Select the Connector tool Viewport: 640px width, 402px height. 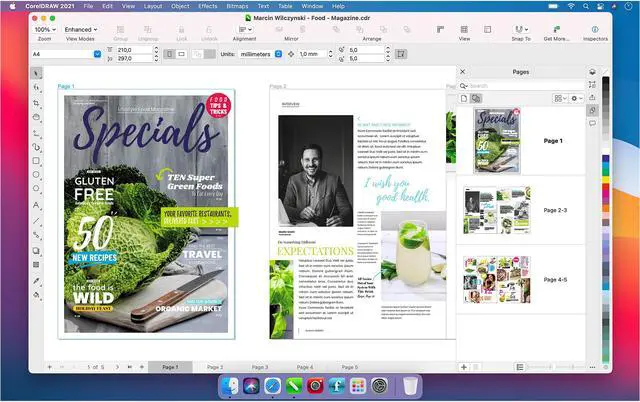[36, 235]
